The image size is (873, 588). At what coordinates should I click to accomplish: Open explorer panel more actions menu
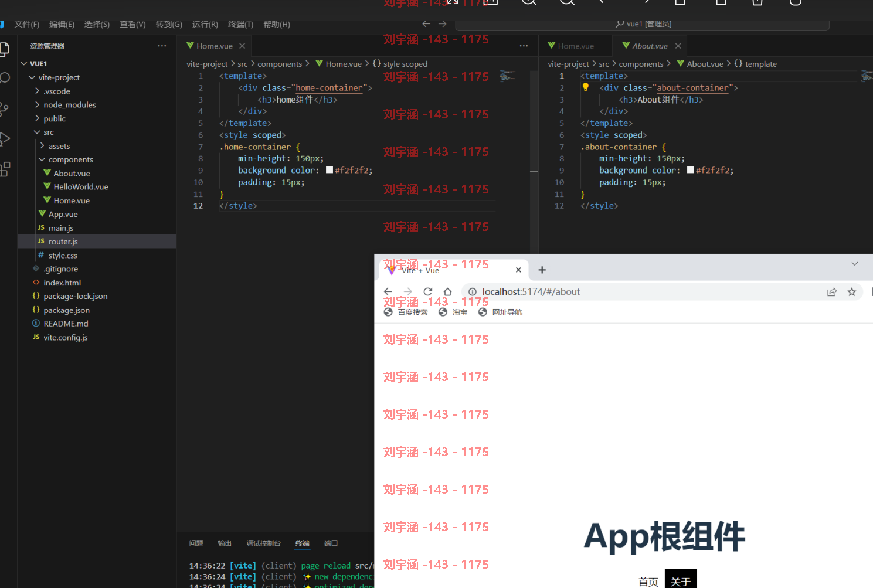click(162, 46)
